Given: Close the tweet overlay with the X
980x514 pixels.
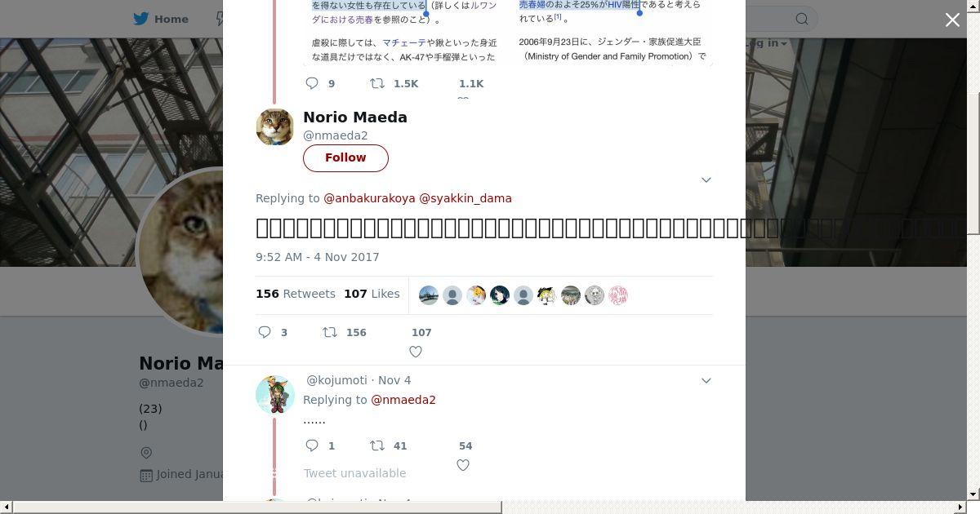Looking at the screenshot, I should click(952, 20).
